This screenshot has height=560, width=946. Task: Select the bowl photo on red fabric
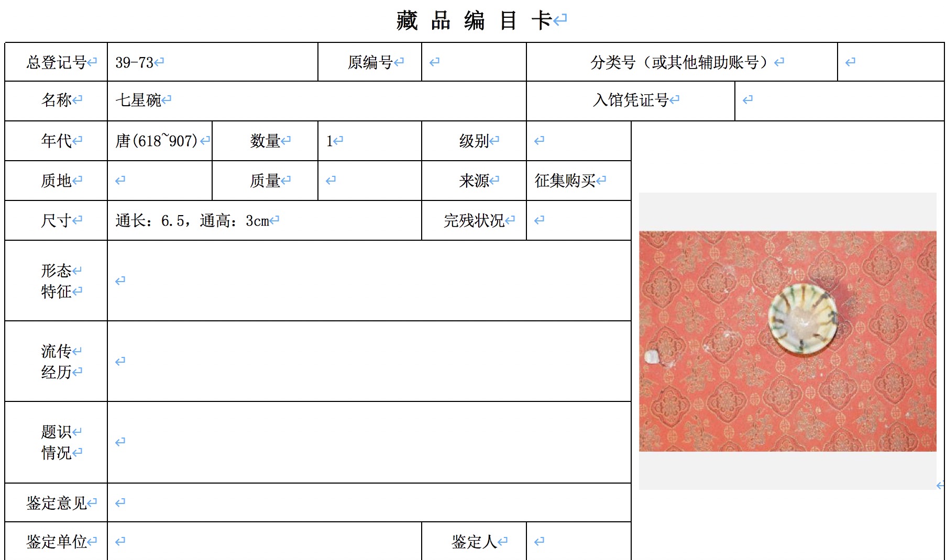pos(787,341)
